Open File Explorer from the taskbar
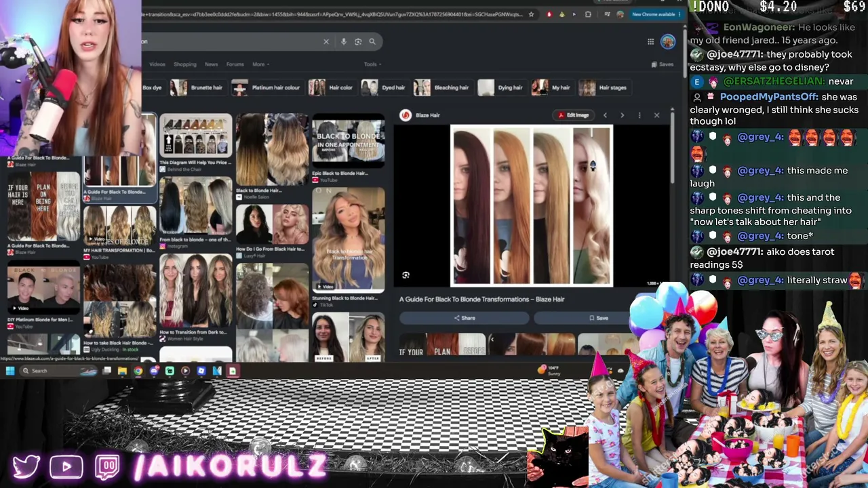The image size is (868, 488). 122,371
